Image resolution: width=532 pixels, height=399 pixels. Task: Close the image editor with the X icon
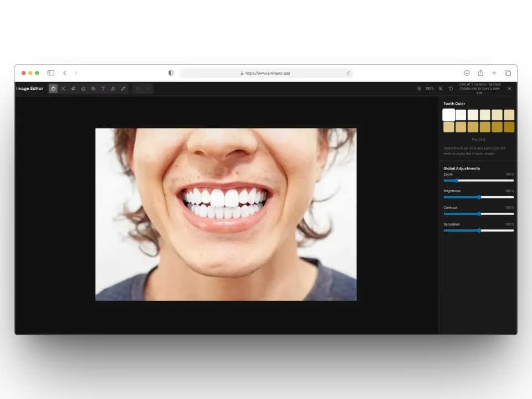[x=509, y=89]
